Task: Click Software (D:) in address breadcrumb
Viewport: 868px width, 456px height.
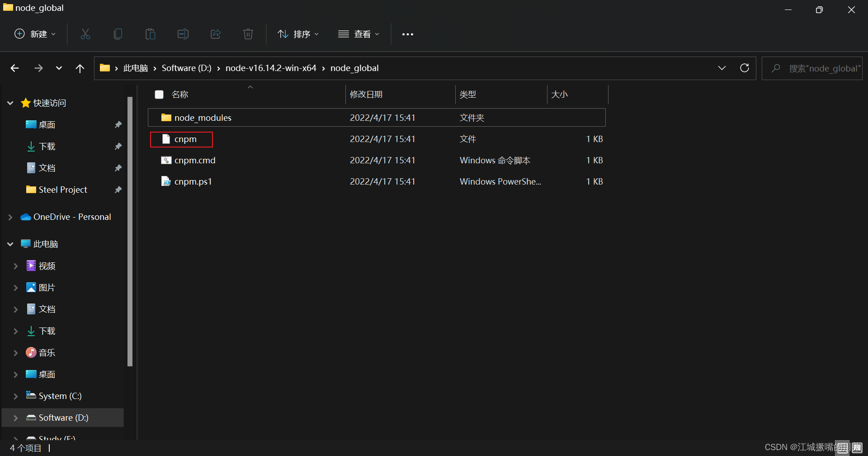Action: (x=187, y=68)
